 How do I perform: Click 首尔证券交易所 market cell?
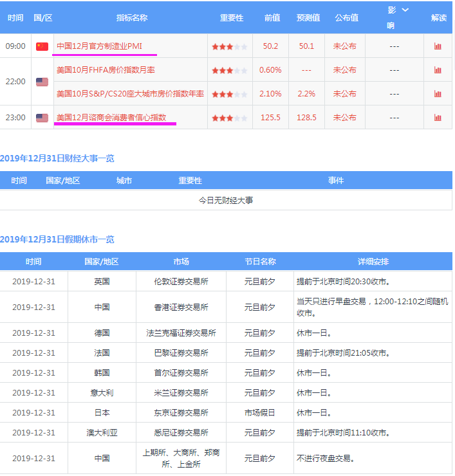(x=181, y=373)
